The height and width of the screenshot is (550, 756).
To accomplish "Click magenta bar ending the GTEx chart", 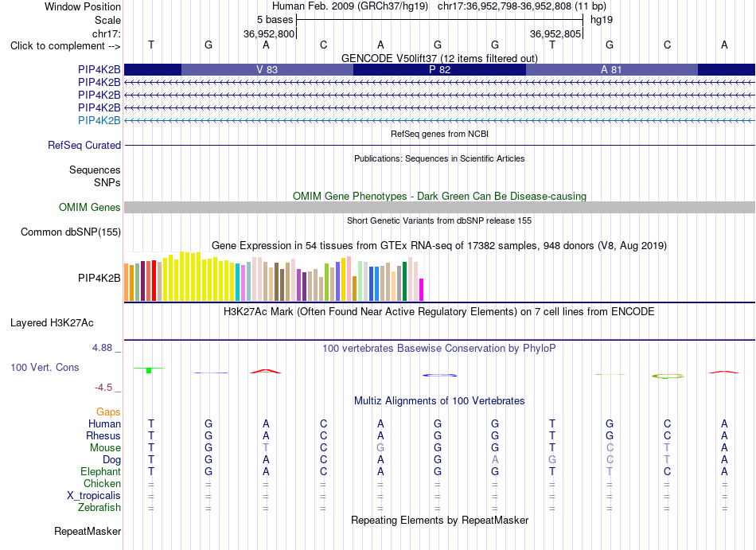I will pyautogui.click(x=422, y=290).
